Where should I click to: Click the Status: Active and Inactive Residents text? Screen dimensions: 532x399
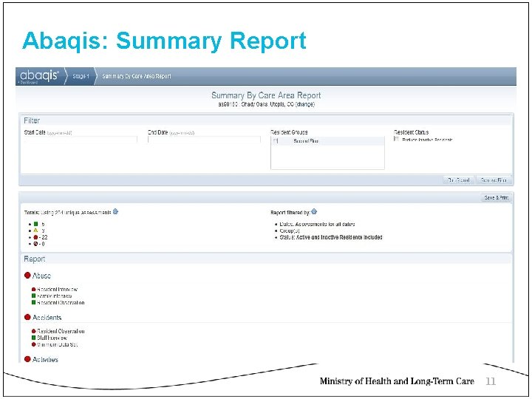331,237
